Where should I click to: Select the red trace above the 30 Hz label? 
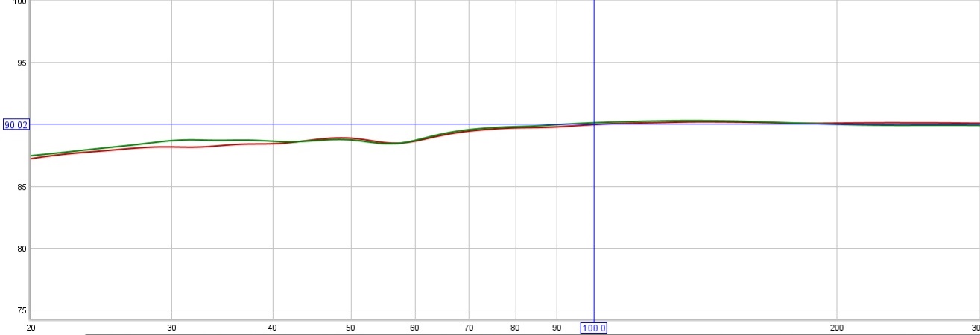point(172,147)
